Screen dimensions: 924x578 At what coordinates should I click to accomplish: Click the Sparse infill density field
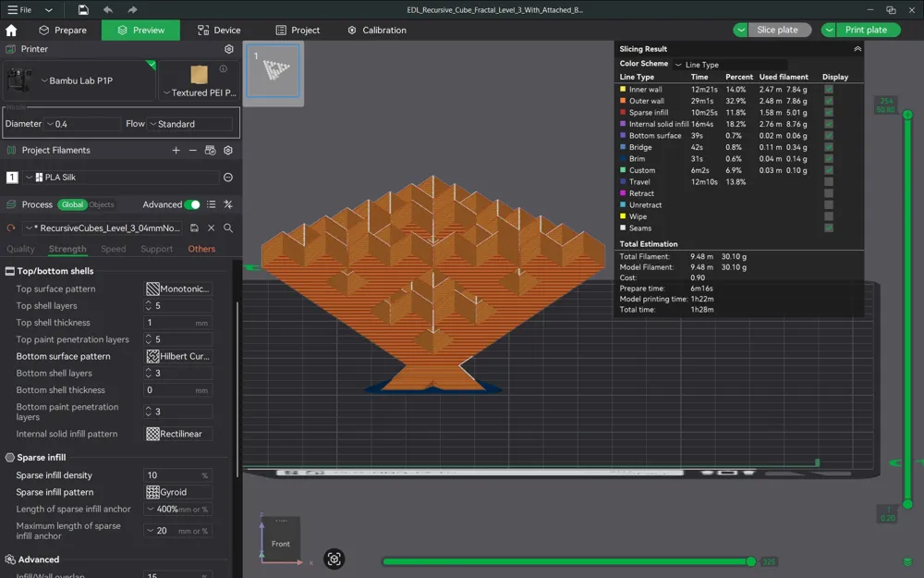(x=178, y=475)
